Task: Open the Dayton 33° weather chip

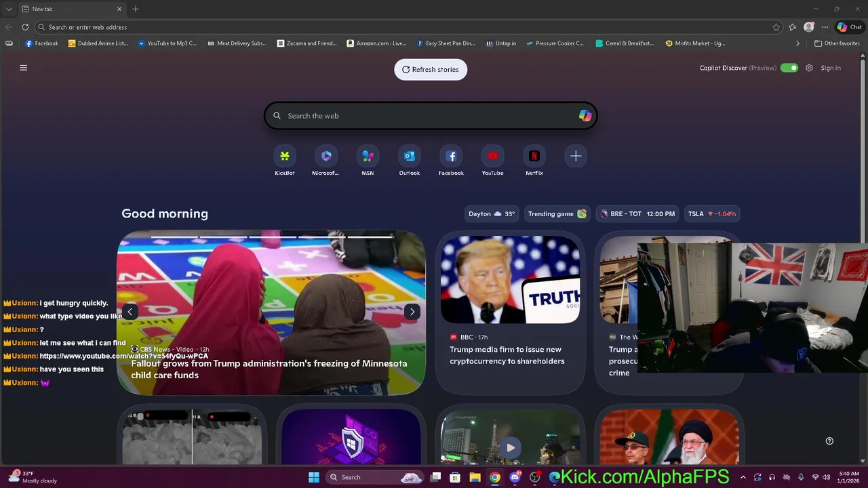Action: (492, 213)
